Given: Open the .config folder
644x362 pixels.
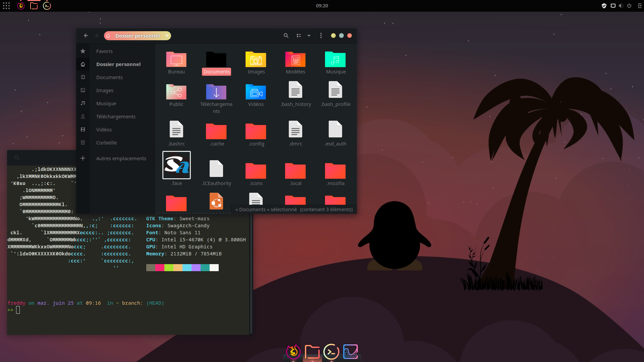Looking at the screenshot, I should click(256, 131).
